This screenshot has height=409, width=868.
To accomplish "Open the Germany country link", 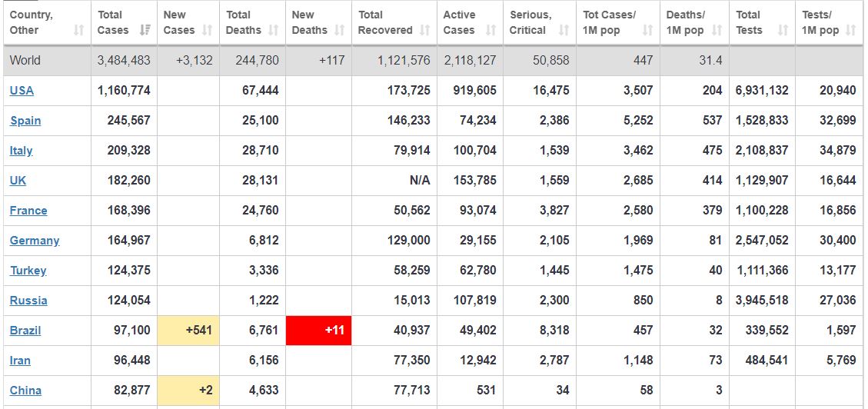I will click(35, 241).
